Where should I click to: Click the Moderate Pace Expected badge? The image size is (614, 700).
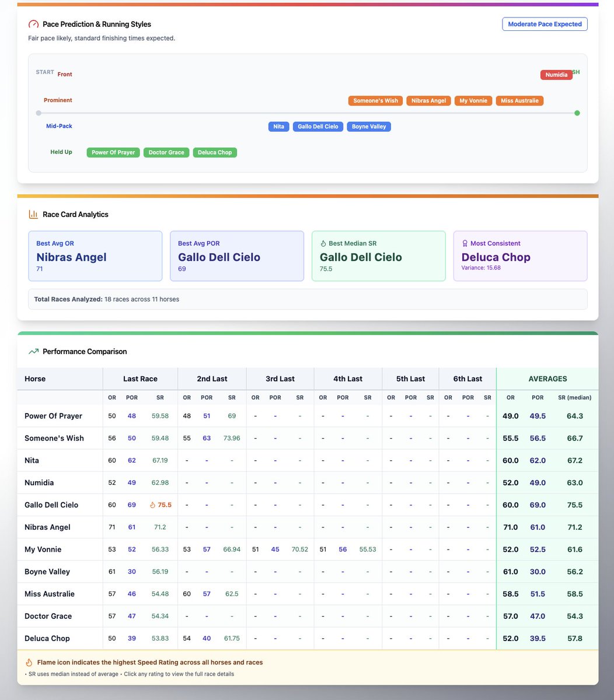545,24
